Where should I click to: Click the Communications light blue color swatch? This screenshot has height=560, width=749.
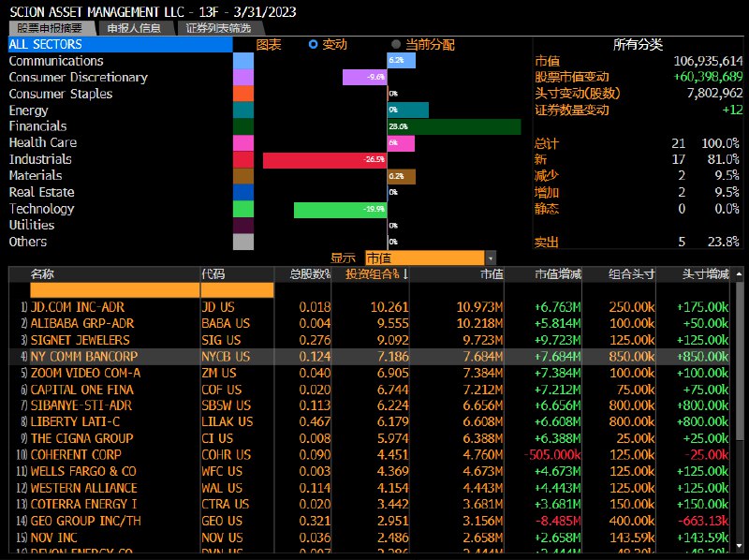click(243, 61)
